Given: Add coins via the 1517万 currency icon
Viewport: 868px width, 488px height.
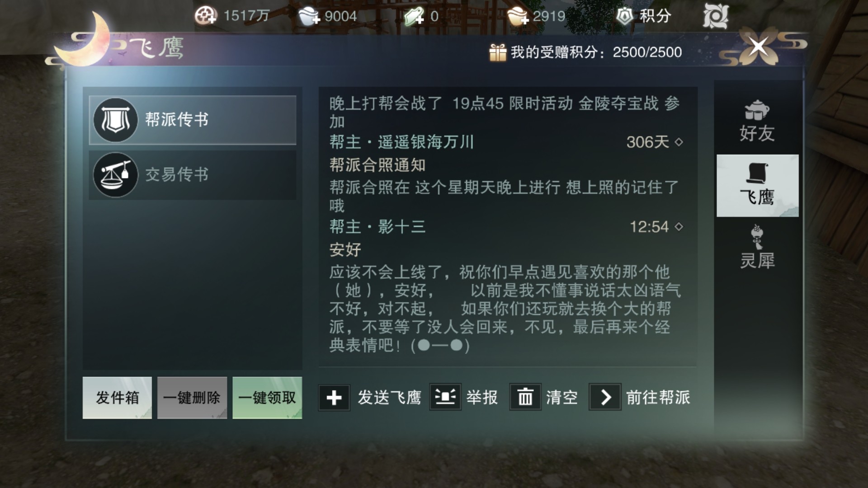Looking at the screenshot, I should pos(206,16).
